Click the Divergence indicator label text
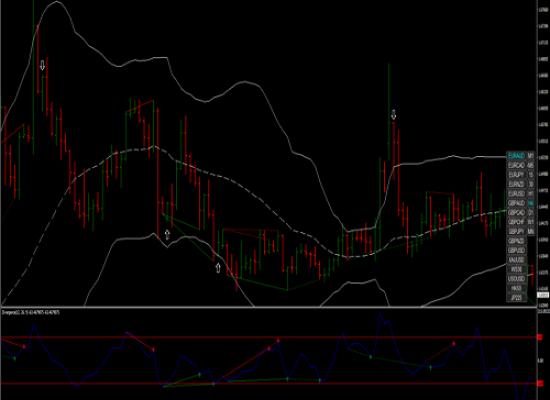550x400 pixels. 31,312
